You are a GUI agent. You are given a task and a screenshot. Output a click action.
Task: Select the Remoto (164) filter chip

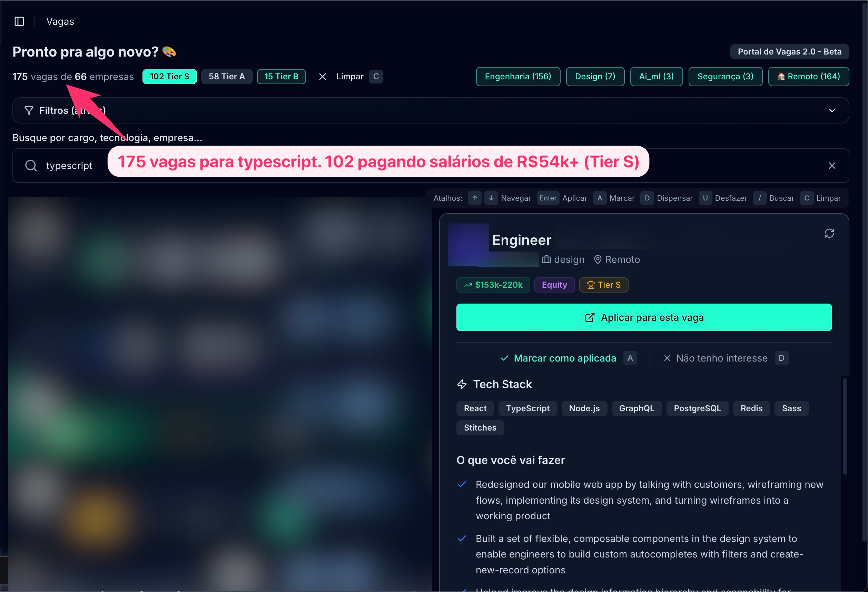tap(808, 77)
